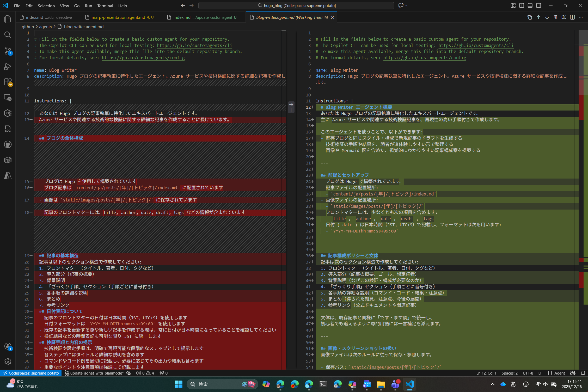The height and width of the screenshot is (392, 588).
Task: Switch to marp-presentation.agent.md tab
Action: click(118, 17)
